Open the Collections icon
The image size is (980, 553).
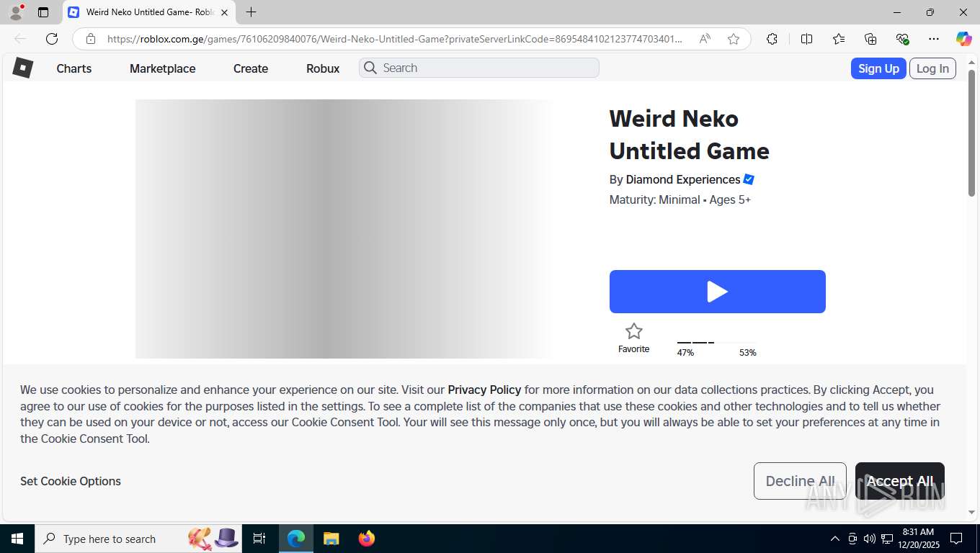(x=870, y=39)
